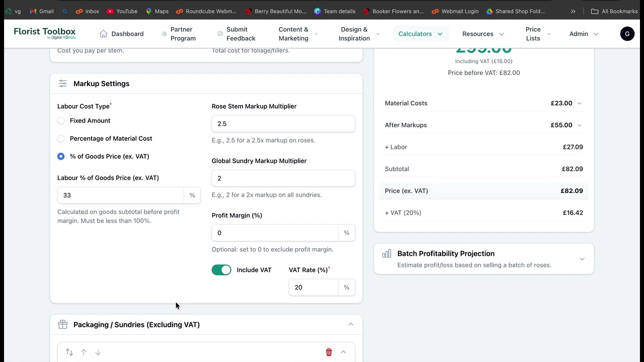
Task: Open the Calculators dropdown menu
Action: (x=421, y=34)
